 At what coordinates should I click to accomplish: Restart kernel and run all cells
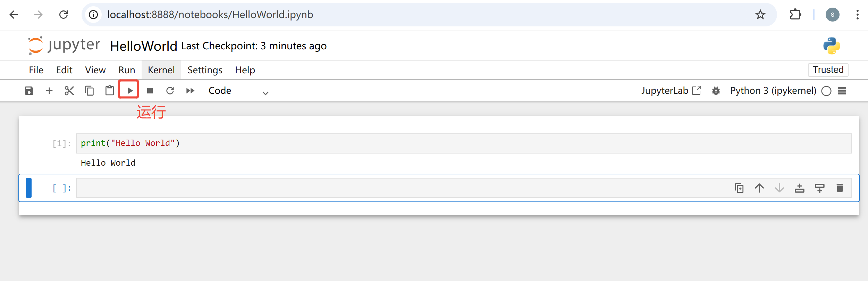coord(190,91)
